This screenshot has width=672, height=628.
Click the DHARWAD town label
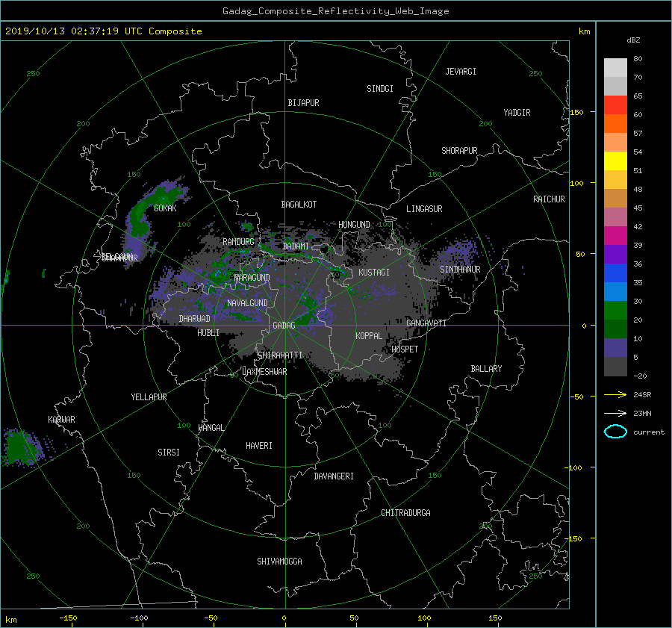coord(195,319)
